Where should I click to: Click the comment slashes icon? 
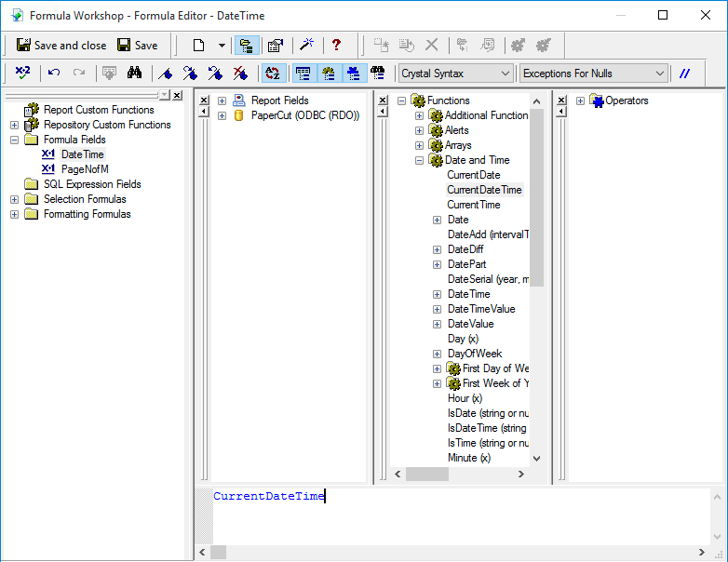684,74
